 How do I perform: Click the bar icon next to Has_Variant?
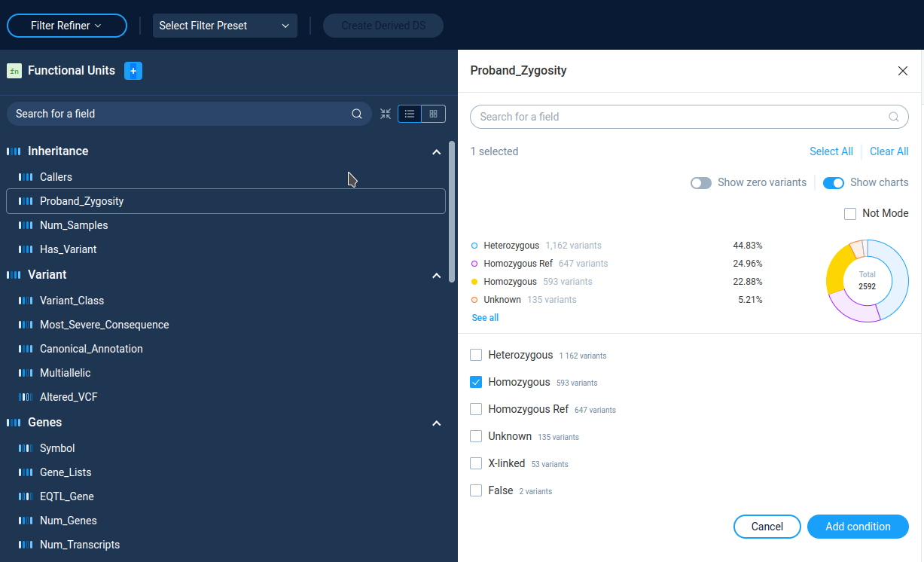[x=26, y=249]
